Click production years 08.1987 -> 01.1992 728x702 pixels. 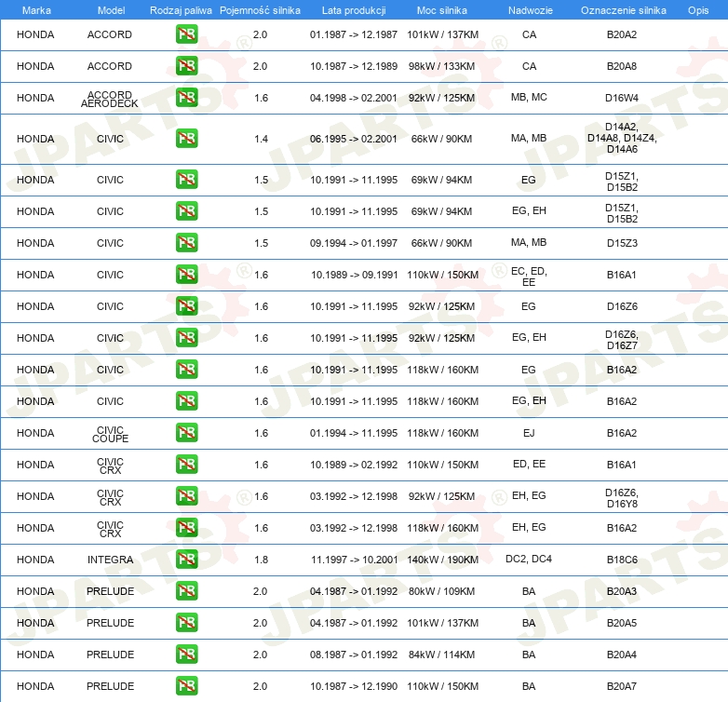354,655
